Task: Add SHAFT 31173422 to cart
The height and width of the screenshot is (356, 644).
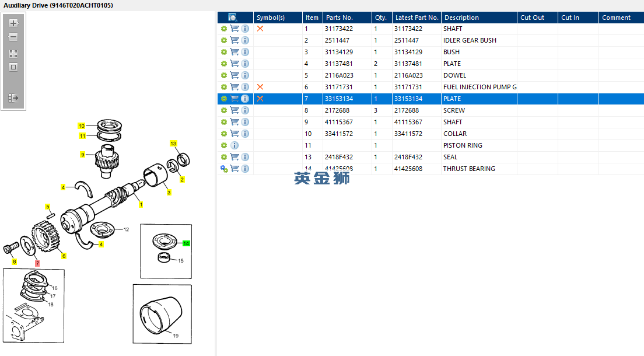Action: pos(235,29)
